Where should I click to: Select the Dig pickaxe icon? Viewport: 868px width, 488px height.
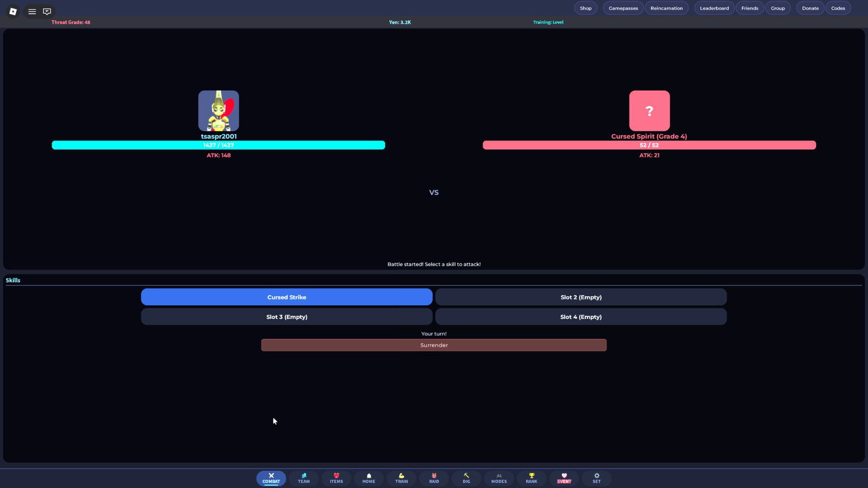[467, 478]
